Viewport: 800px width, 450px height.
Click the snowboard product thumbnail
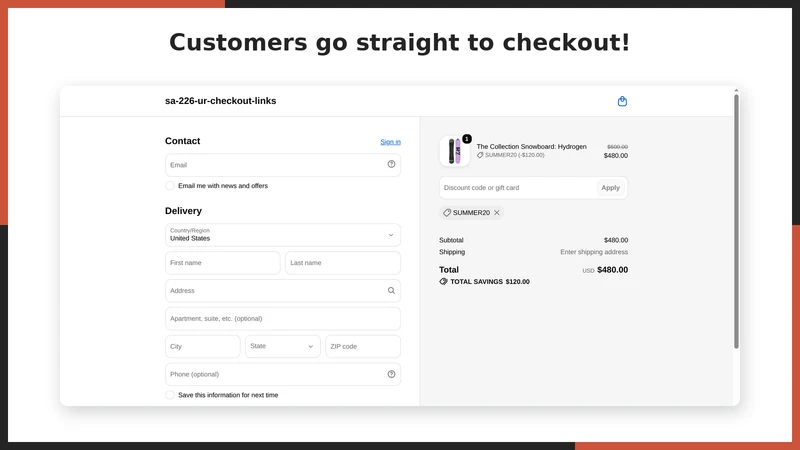(x=455, y=151)
